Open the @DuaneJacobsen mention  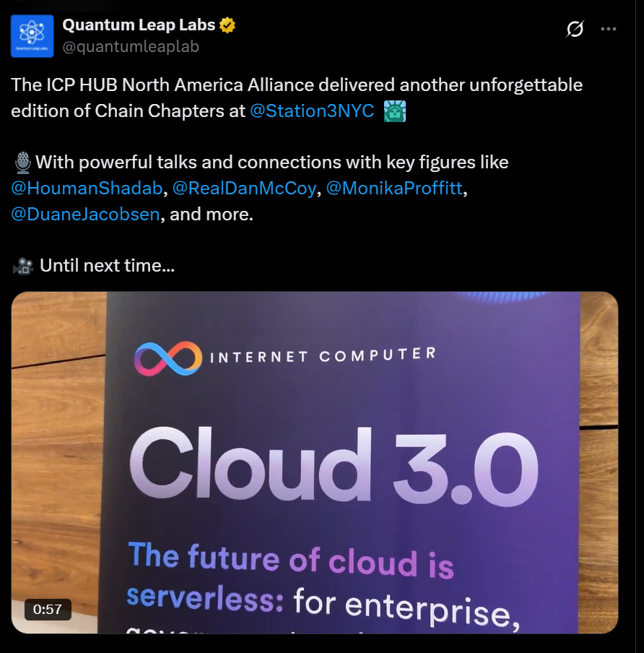coord(85,214)
